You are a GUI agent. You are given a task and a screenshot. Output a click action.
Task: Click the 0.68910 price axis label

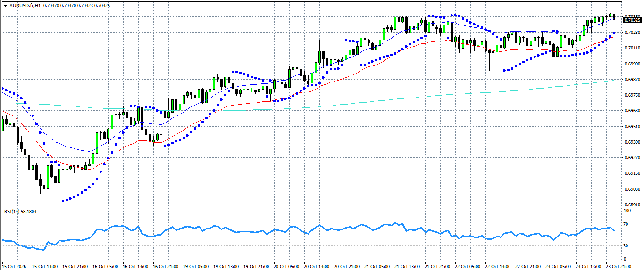click(632, 205)
